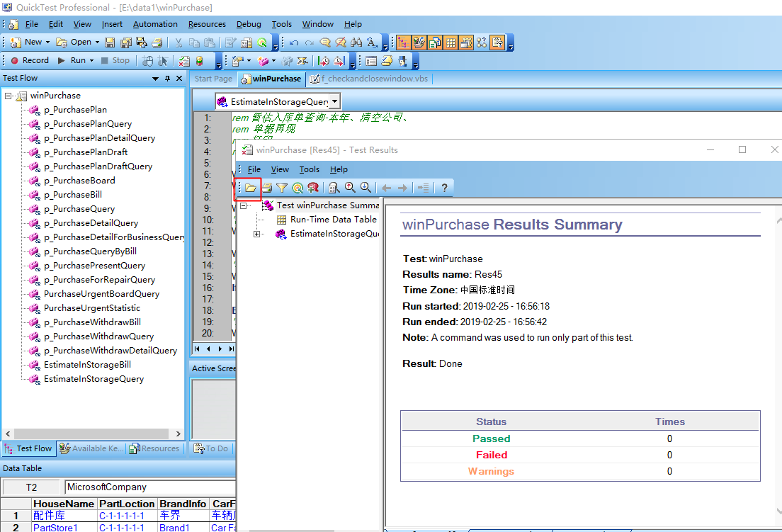Expand EstimateInStorageQuery node in results tree
Screen dimensions: 782x532
click(x=257, y=234)
